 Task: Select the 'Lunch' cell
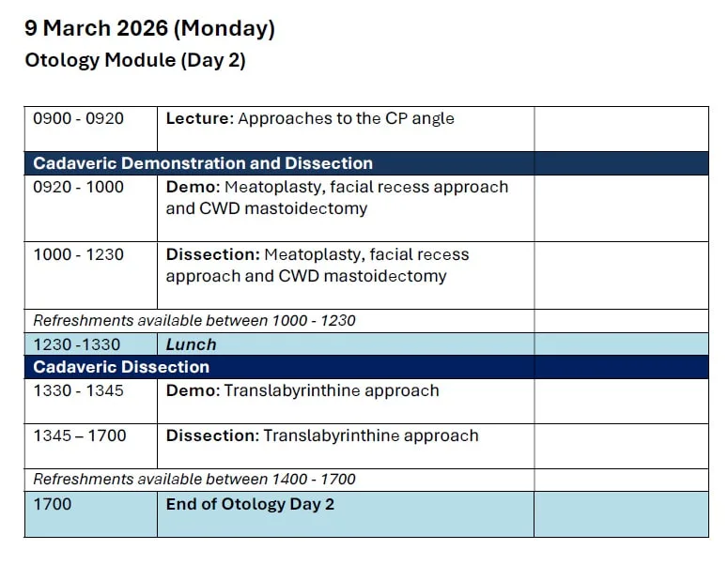[346, 344]
